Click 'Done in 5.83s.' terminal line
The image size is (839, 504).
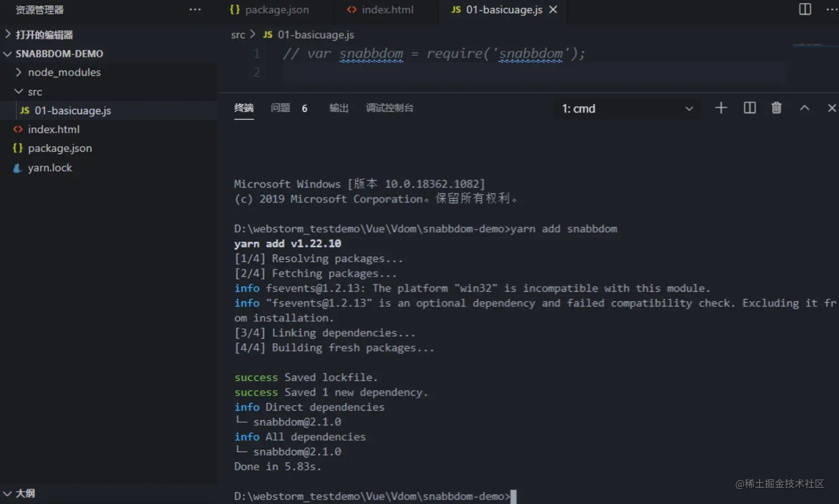(277, 466)
